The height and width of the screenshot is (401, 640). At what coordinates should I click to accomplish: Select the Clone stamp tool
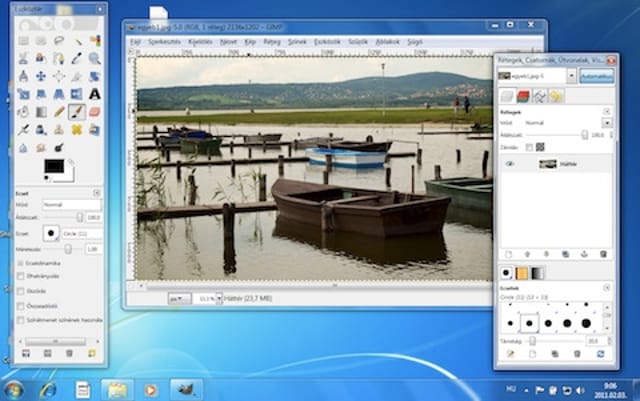pyautogui.click(x=59, y=130)
